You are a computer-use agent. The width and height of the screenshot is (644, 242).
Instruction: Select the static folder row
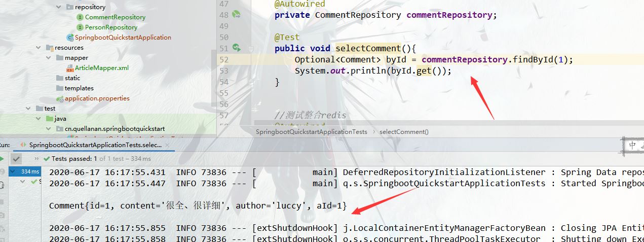(x=108, y=78)
